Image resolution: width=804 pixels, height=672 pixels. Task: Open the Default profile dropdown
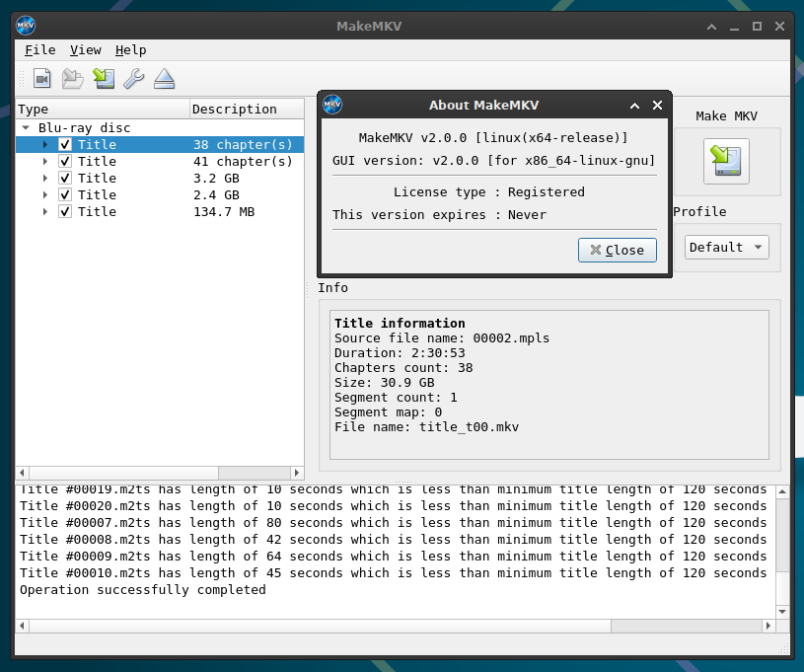pyautogui.click(x=726, y=248)
